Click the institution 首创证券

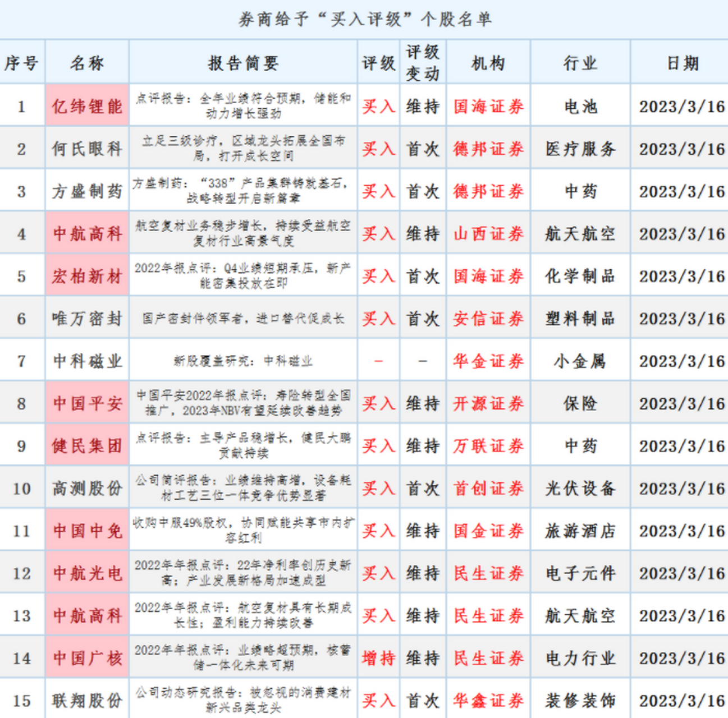[488, 488]
